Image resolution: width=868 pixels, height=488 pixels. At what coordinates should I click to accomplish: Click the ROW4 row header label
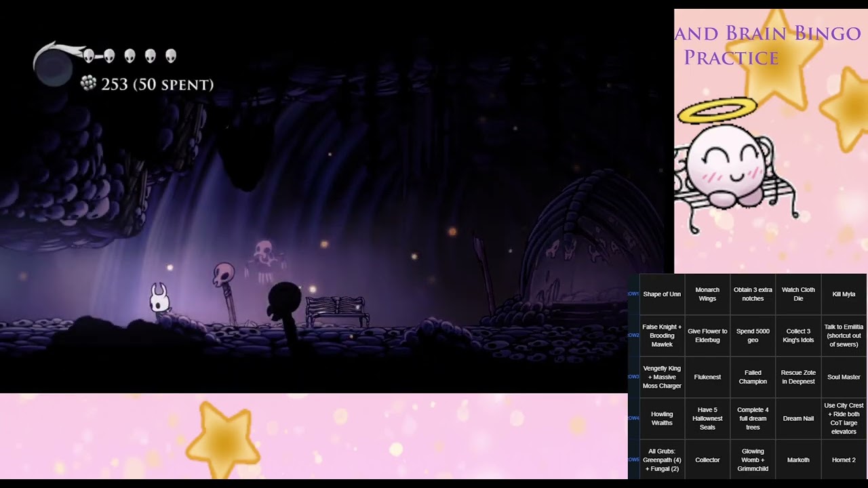633,418
